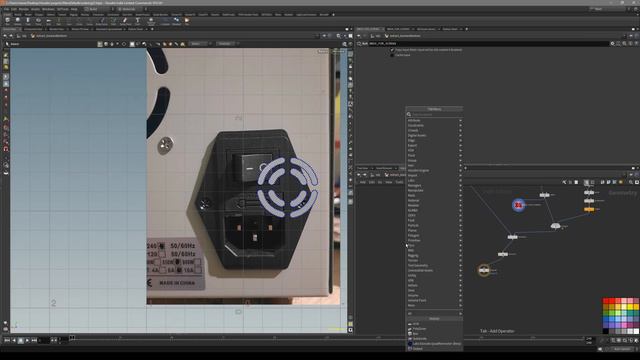Click the Pyro category in TAB menu
The width and height of the screenshot is (640, 360).
point(434,245)
